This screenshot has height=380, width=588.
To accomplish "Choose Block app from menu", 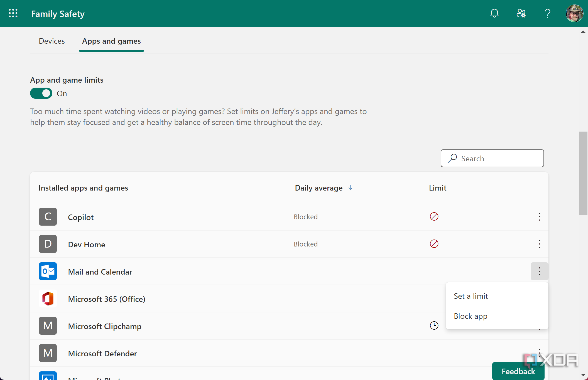I will pyautogui.click(x=497, y=316).
